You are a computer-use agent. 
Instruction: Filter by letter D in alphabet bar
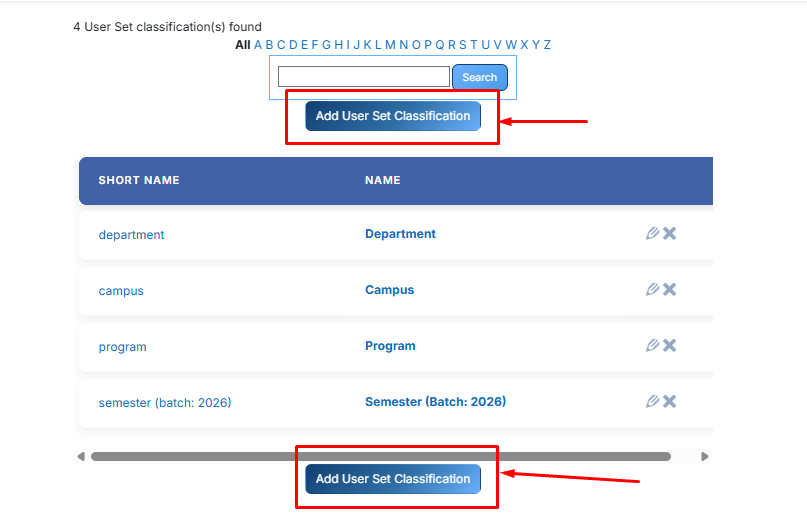(x=293, y=45)
